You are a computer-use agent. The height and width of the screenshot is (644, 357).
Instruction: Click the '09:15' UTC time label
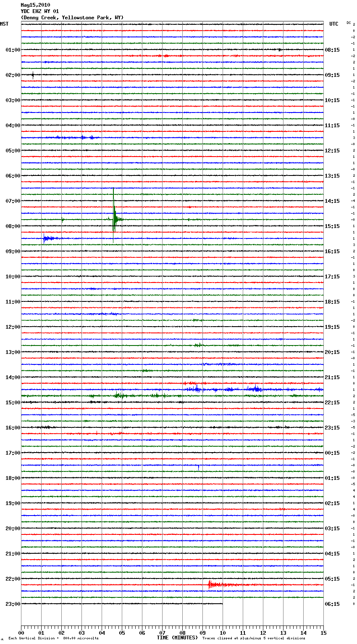click(332, 75)
